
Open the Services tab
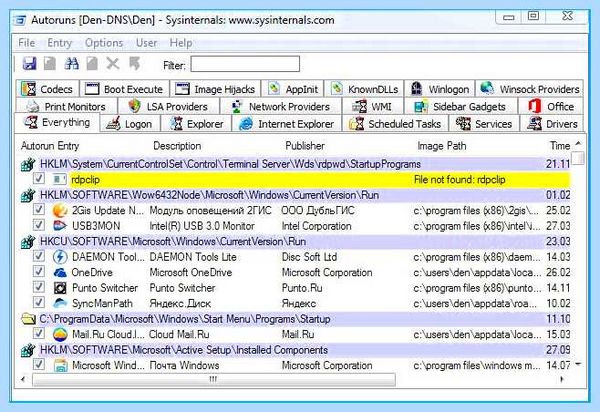[484, 124]
